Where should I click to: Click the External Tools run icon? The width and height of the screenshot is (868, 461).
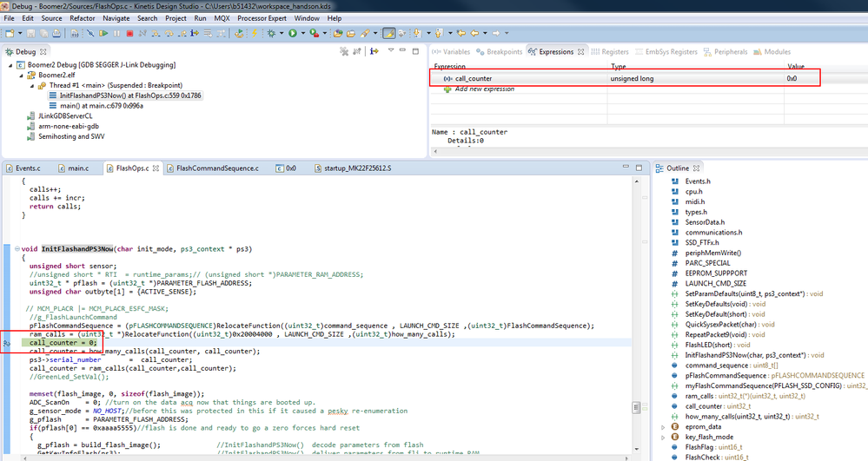point(314,33)
